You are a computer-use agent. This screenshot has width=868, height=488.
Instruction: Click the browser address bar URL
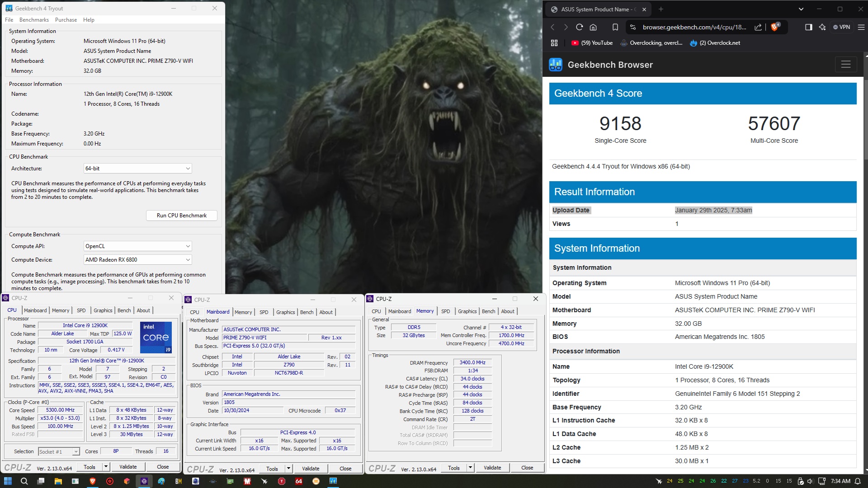(694, 27)
